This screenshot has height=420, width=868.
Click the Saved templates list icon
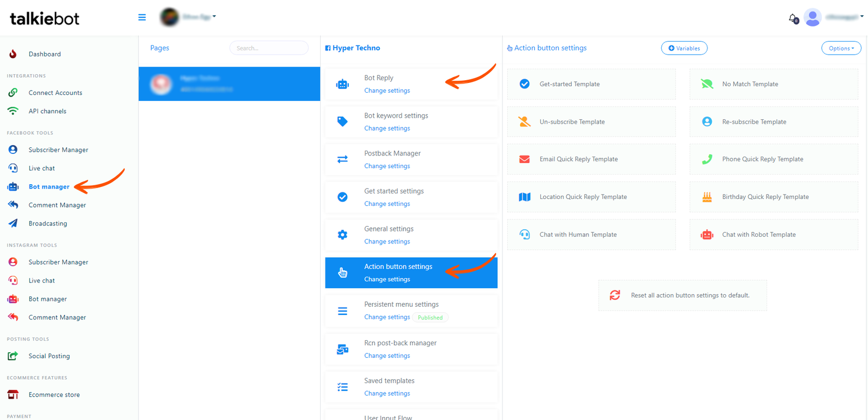pos(342,387)
